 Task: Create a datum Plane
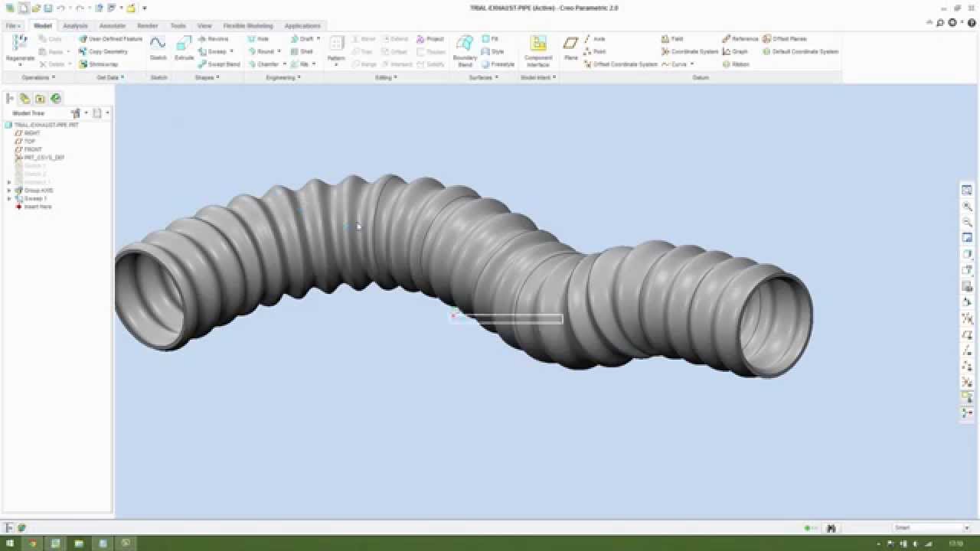pyautogui.click(x=571, y=48)
